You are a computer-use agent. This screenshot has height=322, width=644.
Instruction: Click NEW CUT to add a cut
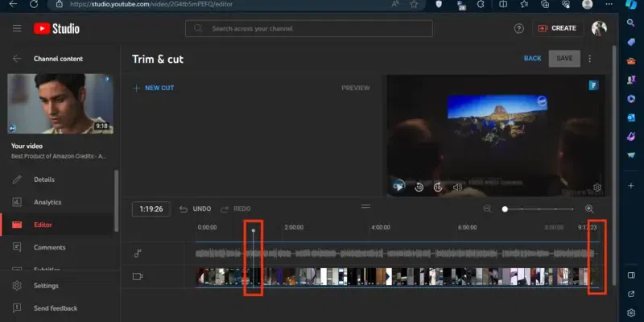tap(153, 88)
